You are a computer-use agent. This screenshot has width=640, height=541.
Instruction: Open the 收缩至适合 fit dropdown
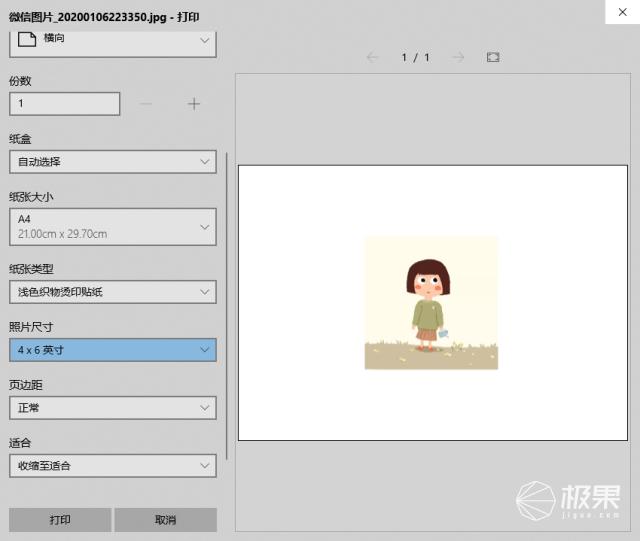click(113, 465)
